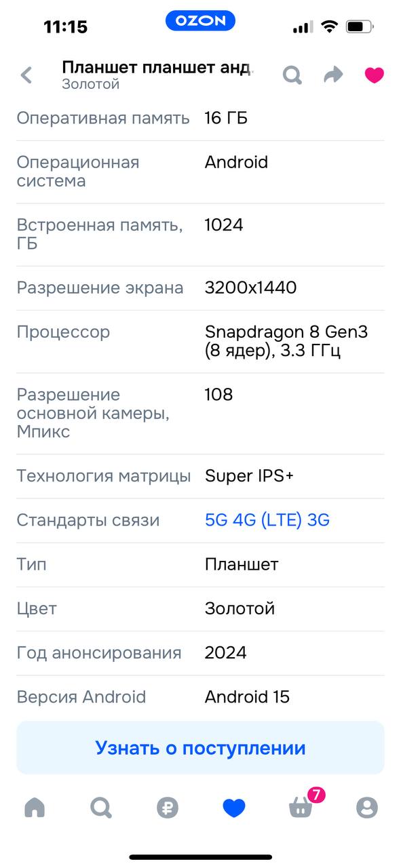The height and width of the screenshot is (868, 401).
Task: Select the 3200x1440 screen resolution value
Action: click(251, 288)
